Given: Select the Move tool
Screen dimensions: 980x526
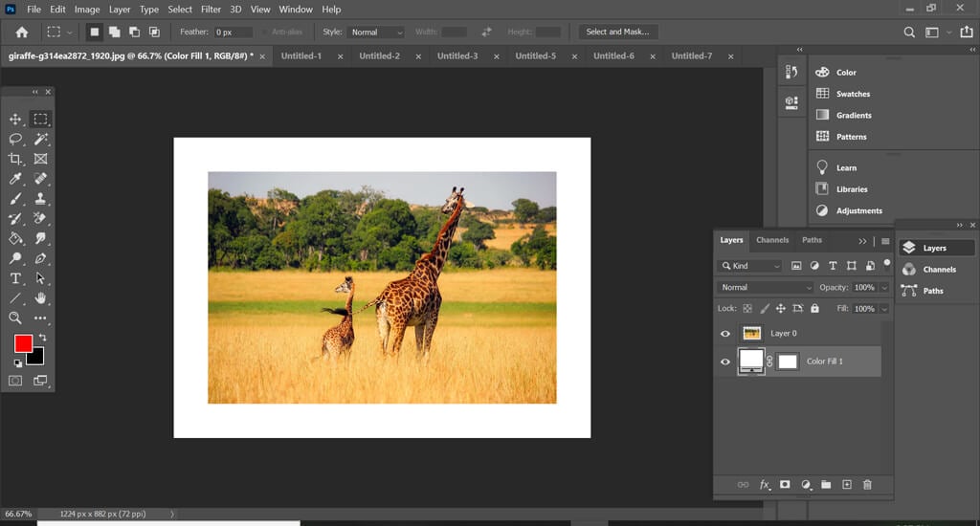Looking at the screenshot, I should pos(15,120).
